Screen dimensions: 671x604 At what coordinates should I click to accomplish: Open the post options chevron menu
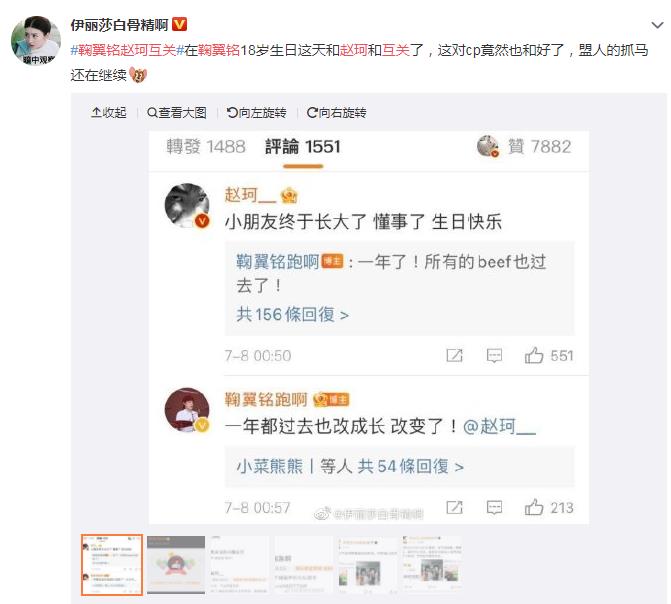[657, 25]
